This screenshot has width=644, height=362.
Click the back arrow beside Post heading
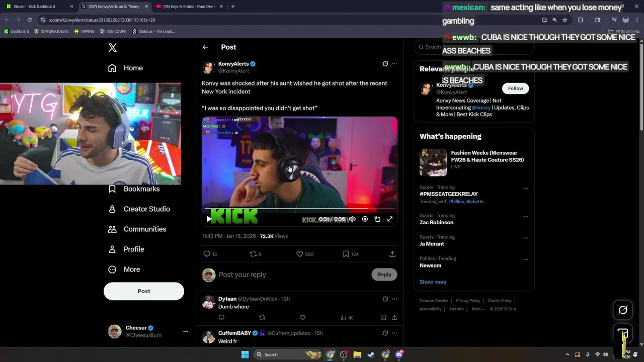[x=205, y=47]
